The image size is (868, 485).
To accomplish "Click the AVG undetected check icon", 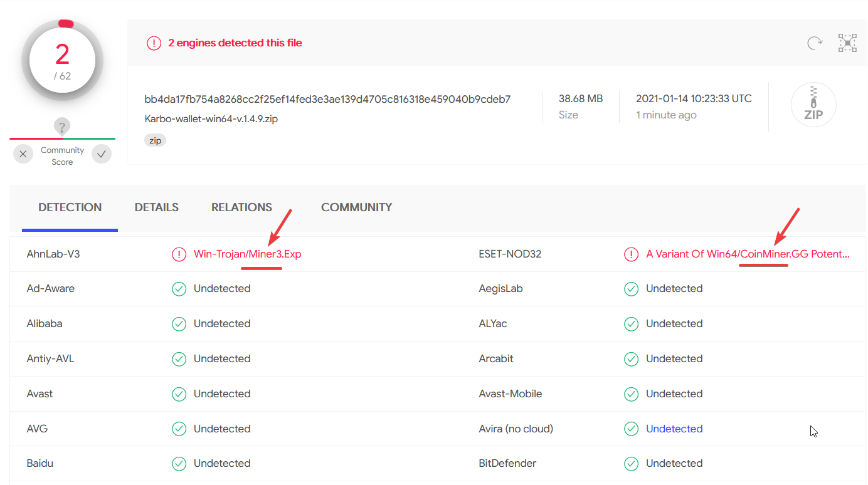I will pos(179,429).
